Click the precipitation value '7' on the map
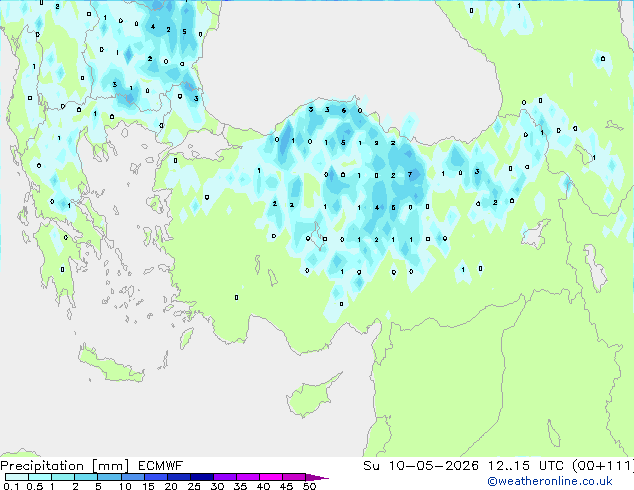The height and width of the screenshot is (490, 634). point(410,175)
